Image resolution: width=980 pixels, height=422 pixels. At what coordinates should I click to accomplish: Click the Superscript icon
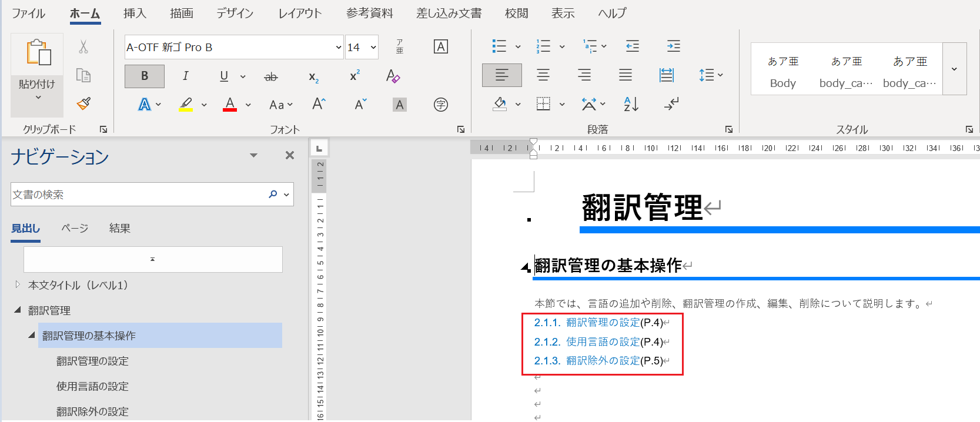(x=354, y=76)
